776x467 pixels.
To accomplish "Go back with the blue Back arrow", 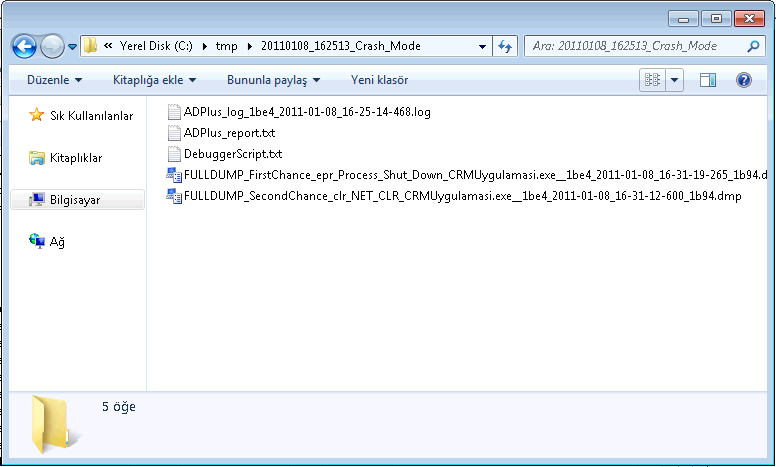I will click(24, 47).
